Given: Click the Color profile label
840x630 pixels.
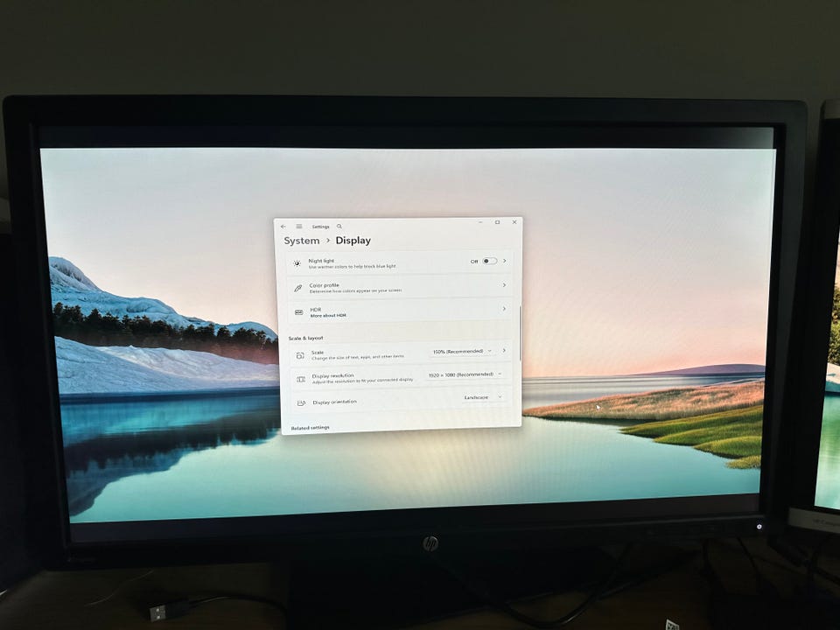Looking at the screenshot, I should [x=324, y=285].
